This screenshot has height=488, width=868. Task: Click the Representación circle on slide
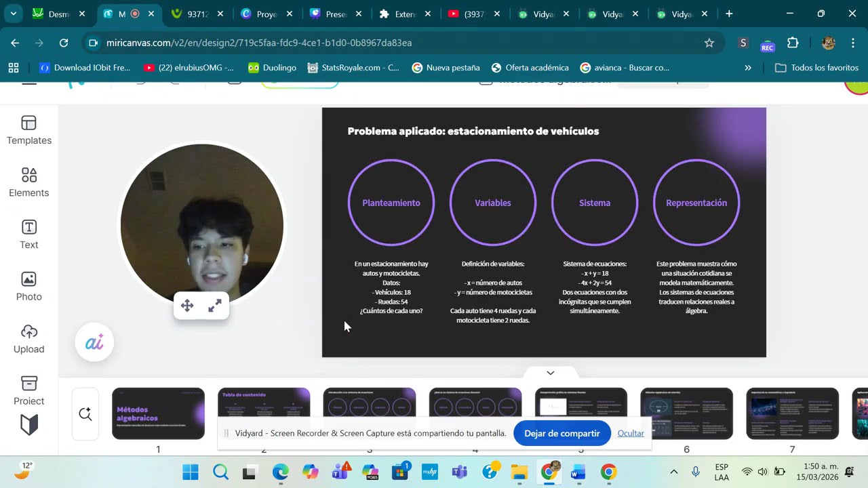coord(696,203)
